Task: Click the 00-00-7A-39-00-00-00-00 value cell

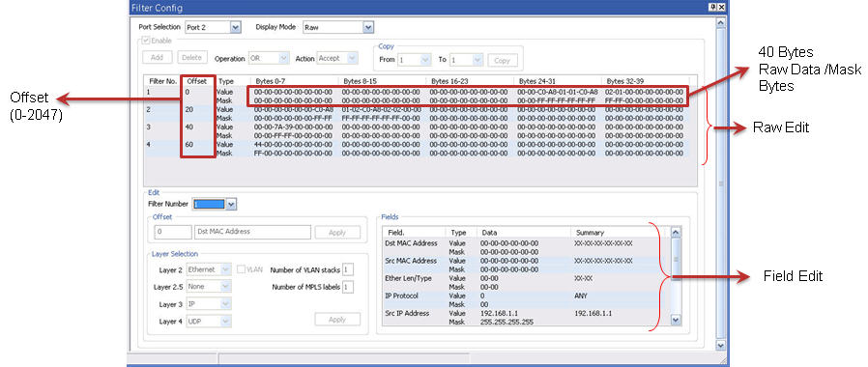Action: click(x=294, y=127)
